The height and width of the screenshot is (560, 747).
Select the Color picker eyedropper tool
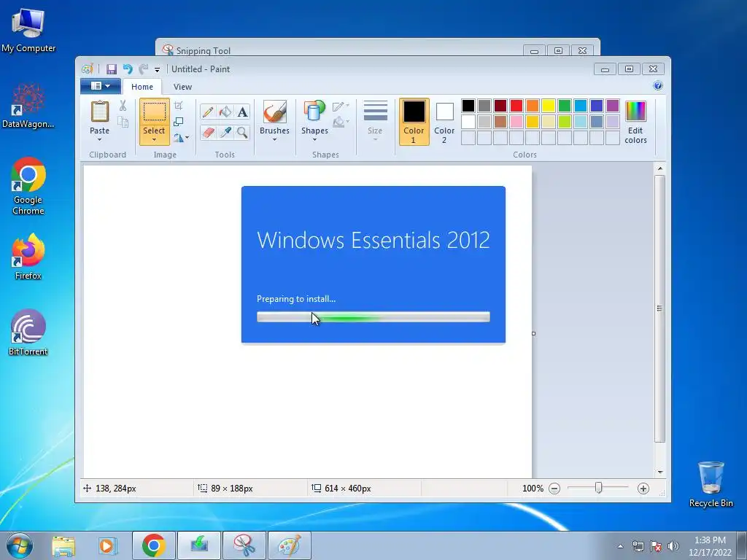click(x=225, y=132)
